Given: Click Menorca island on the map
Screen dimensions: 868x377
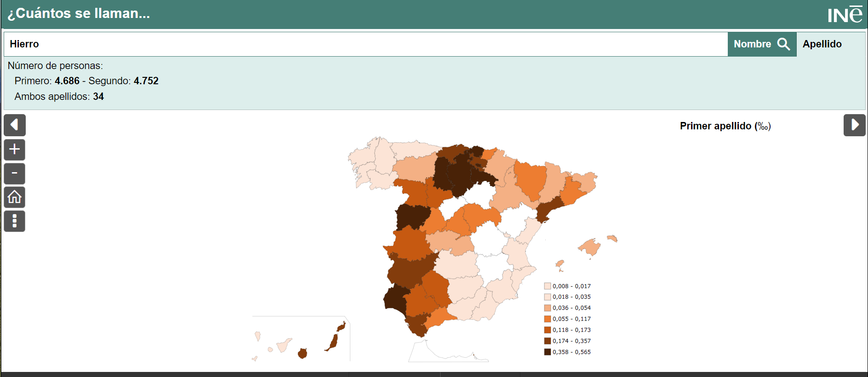Looking at the screenshot, I should coord(612,238).
